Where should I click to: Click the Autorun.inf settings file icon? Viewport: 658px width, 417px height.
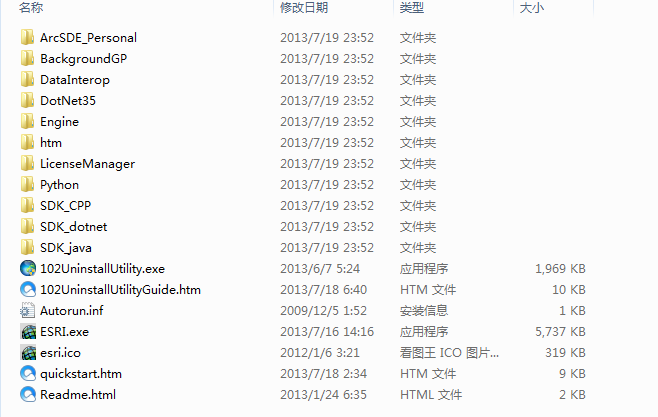pyautogui.click(x=28, y=310)
